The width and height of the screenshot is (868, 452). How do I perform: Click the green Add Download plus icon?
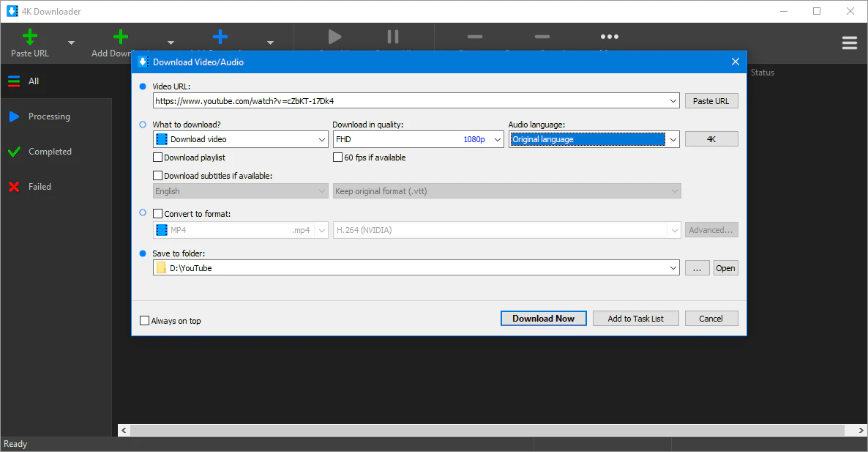(x=121, y=37)
